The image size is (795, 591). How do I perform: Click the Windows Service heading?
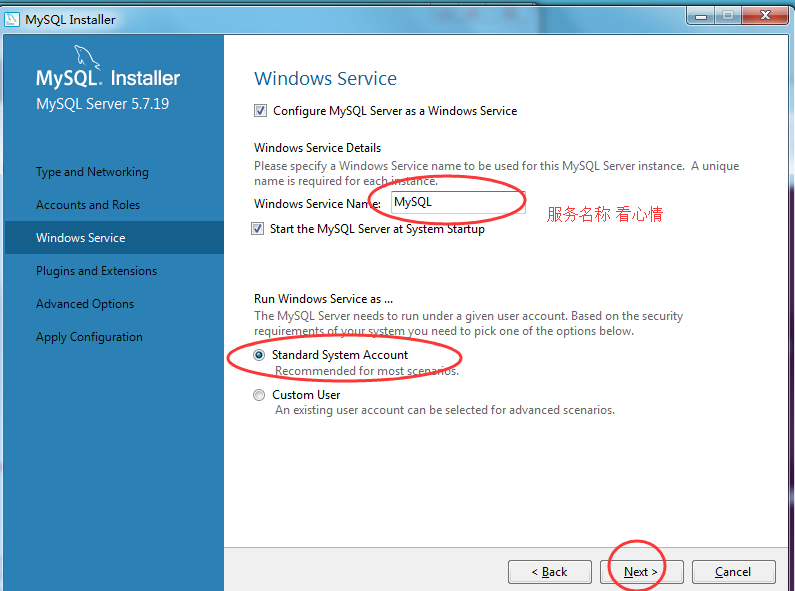[326, 79]
